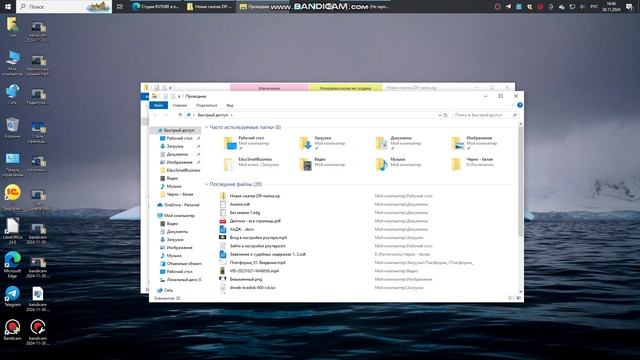Click the search magnifier in Explorer search box
The width and height of the screenshot is (640, 360).
[x=515, y=115]
